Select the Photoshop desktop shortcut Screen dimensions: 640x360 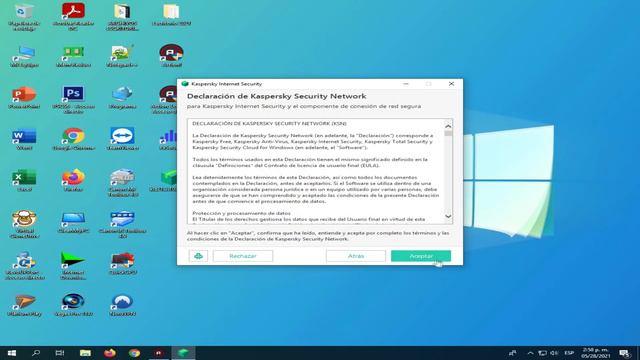click(73, 100)
